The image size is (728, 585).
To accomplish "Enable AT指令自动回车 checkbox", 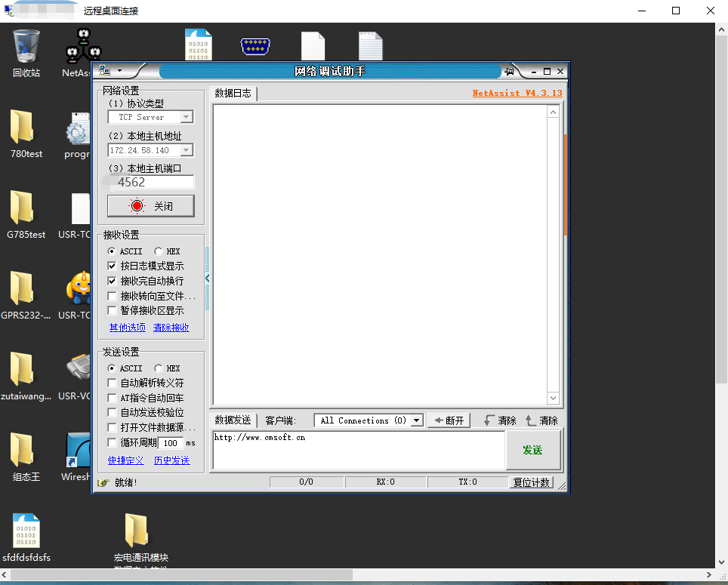I will coord(113,398).
